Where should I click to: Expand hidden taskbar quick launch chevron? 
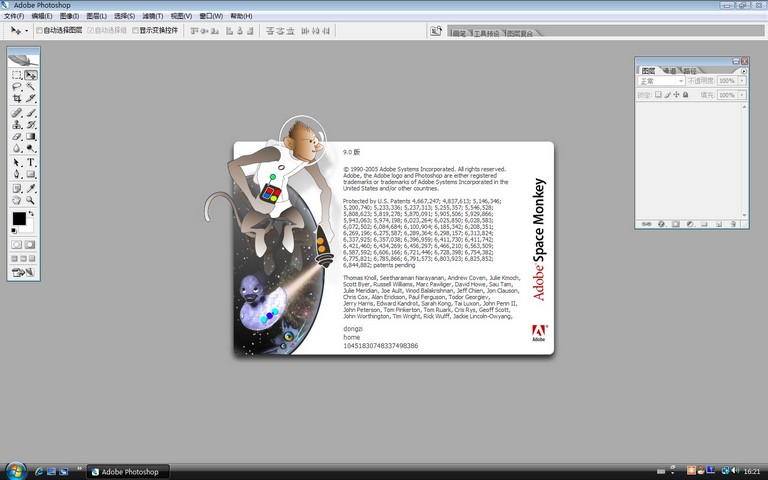pos(79,469)
